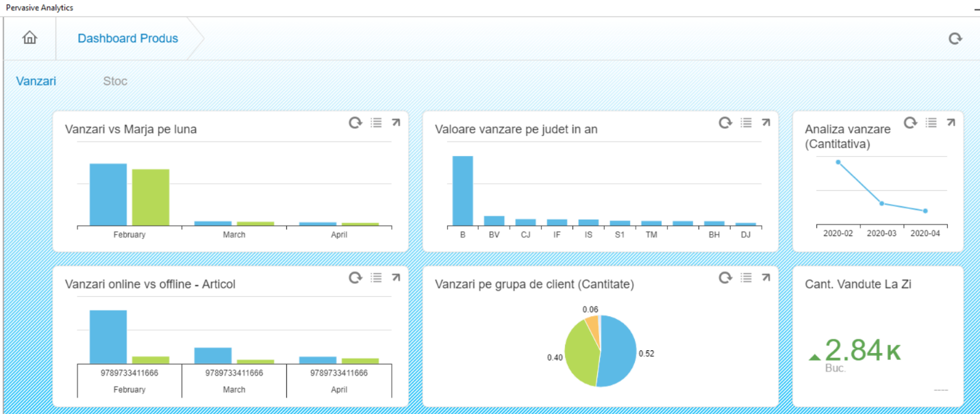Switch to the Stoc tab
Image resolution: width=980 pixels, height=414 pixels.
tap(114, 81)
